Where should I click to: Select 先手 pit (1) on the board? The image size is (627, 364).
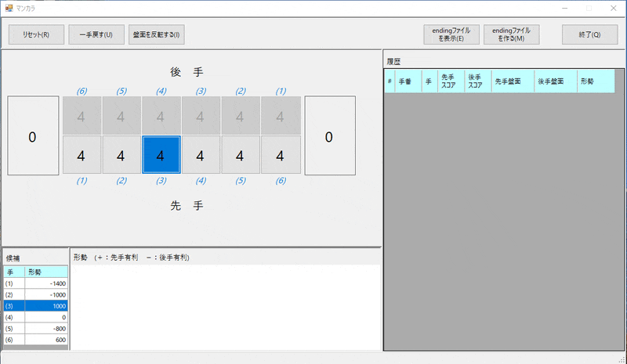click(x=82, y=155)
